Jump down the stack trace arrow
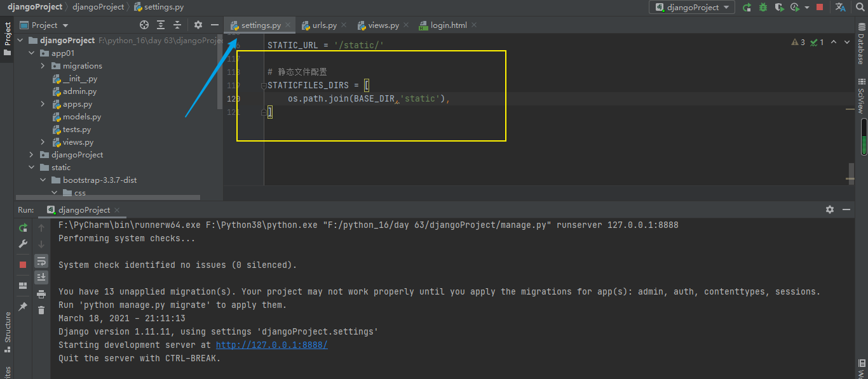The image size is (868, 379). click(x=41, y=244)
